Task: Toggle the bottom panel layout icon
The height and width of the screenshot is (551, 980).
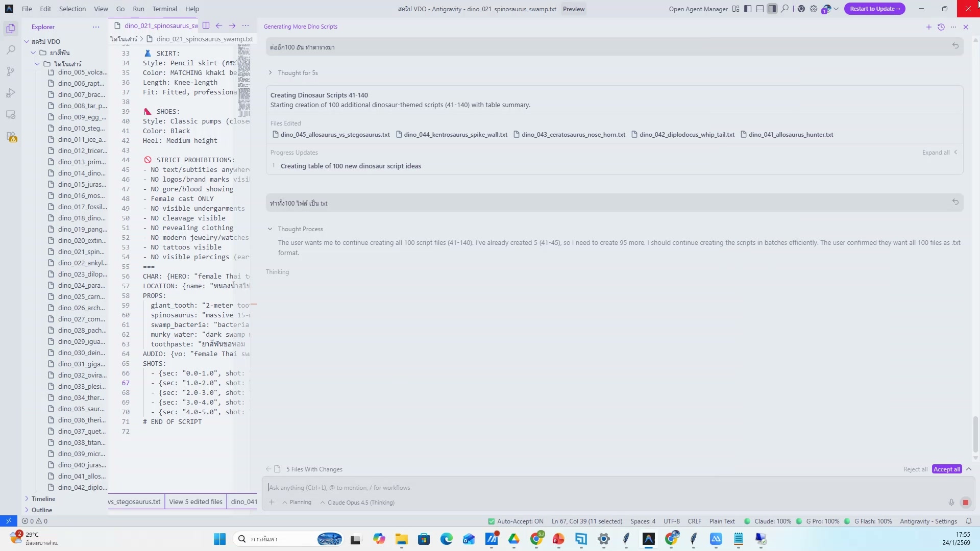Action: (759, 9)
